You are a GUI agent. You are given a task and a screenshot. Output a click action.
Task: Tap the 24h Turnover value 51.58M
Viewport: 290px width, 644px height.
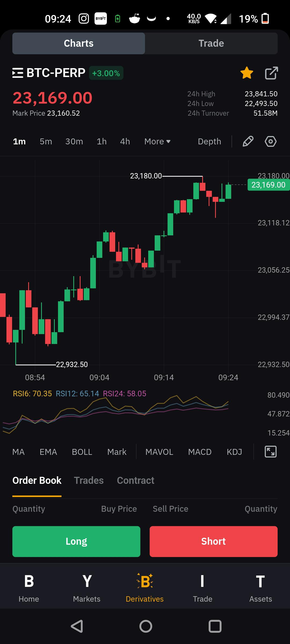265,113
